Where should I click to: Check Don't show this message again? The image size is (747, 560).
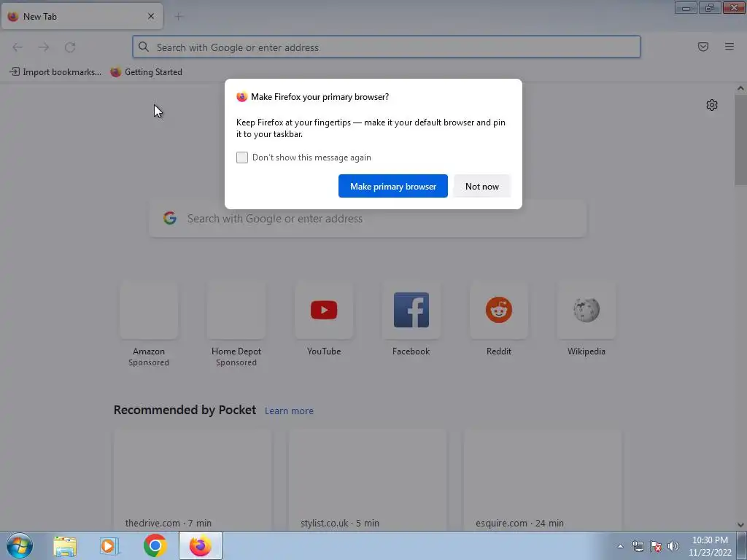pyautogui.click(x=242, y=157)
